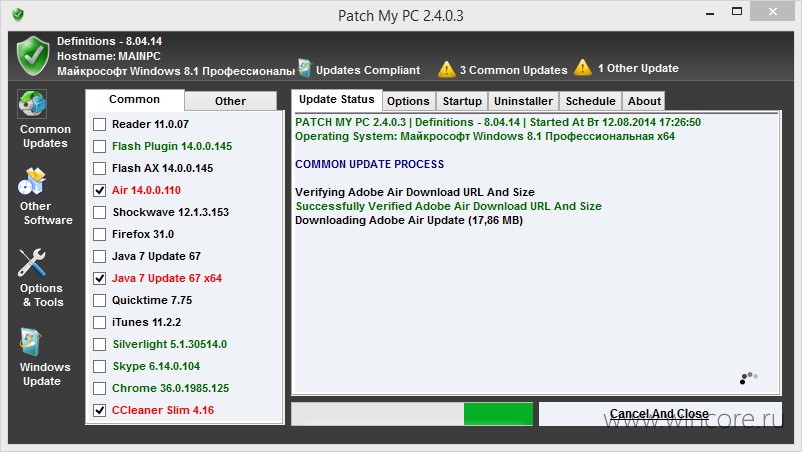Open the Uninstaller tab

click(x=523, y=101)
